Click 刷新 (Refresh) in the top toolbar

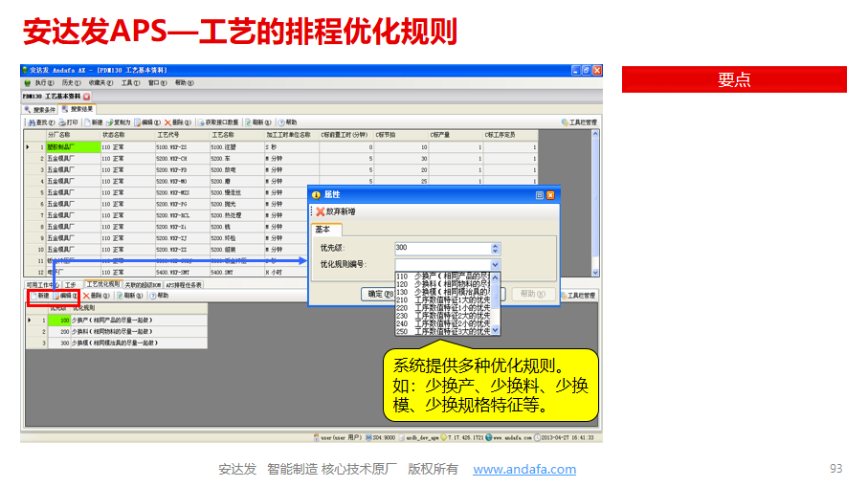[x=257, y=122]
